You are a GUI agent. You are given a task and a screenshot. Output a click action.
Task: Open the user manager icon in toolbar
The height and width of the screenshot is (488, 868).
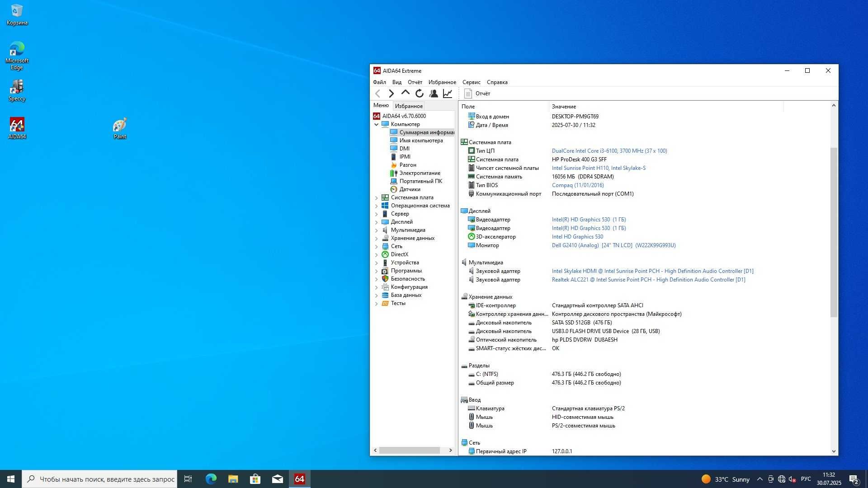pyautogui.click(x=434, y=94)
